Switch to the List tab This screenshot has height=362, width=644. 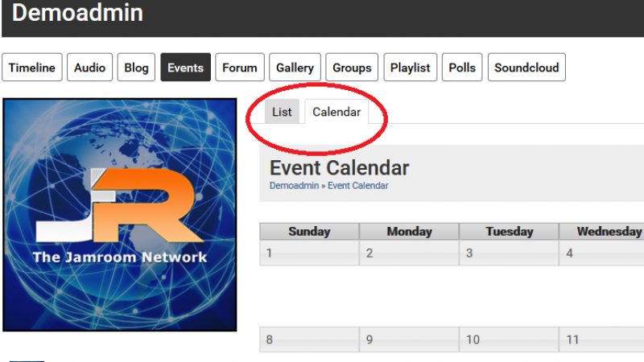pyautogui.click(x=282, y=112)
